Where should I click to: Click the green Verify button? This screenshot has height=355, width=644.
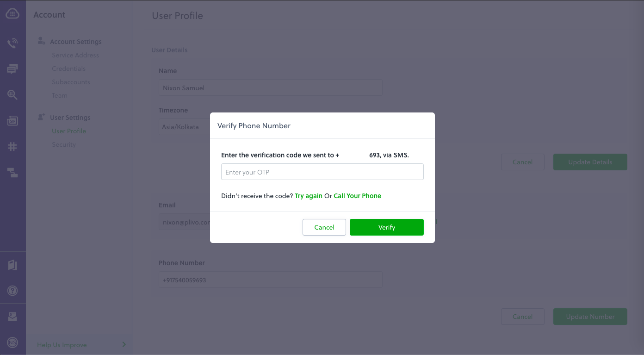(386, 227)
